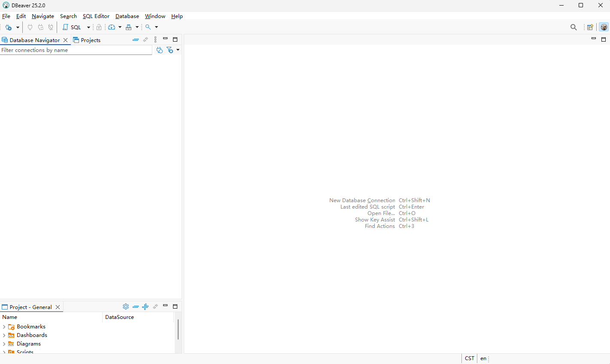
Task: Expand the Bookmarks folder
Action: pyautogui.click(x=4, y=327)
